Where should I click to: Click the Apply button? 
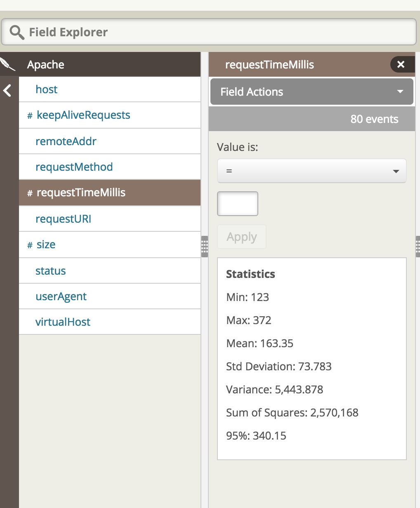pyautogui.click(x=242, y=237)
